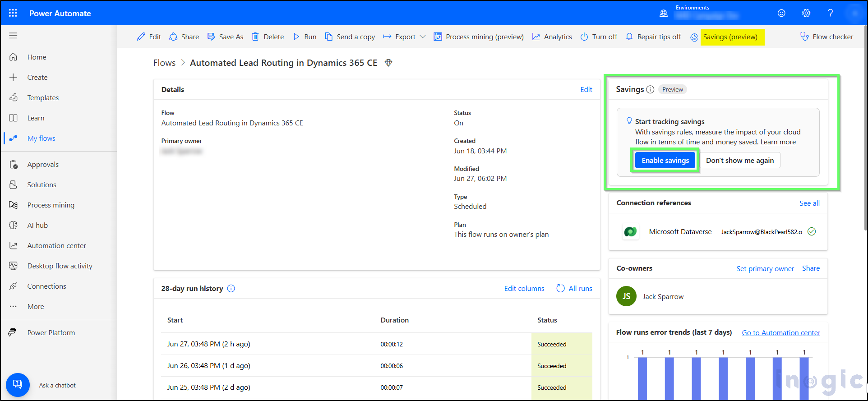Collapse the left navigation hamburger menu
The image size is (868, 401).
pyautogui.click(x=13, y=36)
